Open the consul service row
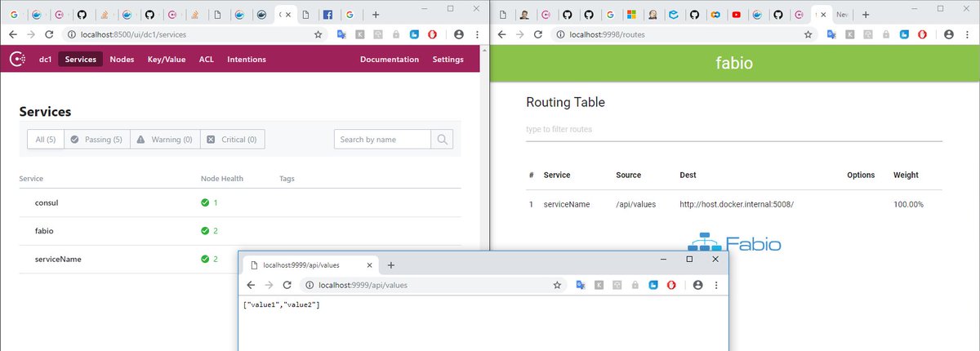Viewport: 980px width, 351px height. 240,202
